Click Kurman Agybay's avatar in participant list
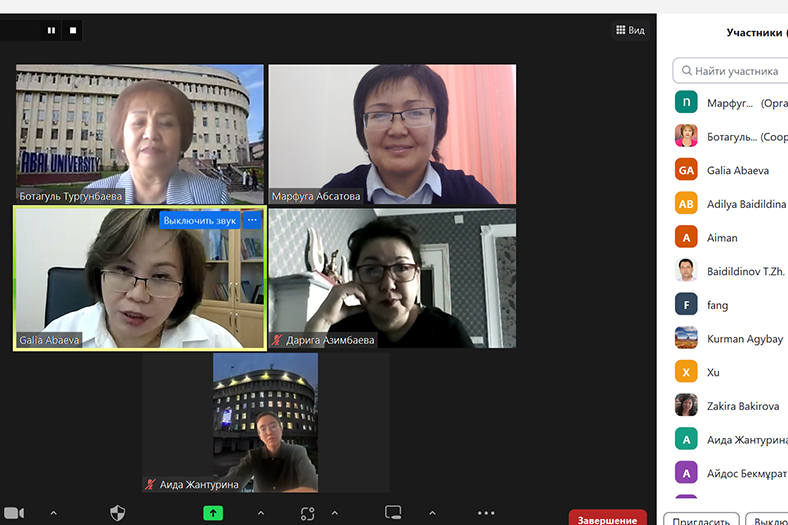The image size is (788, 525). [686, 338]
